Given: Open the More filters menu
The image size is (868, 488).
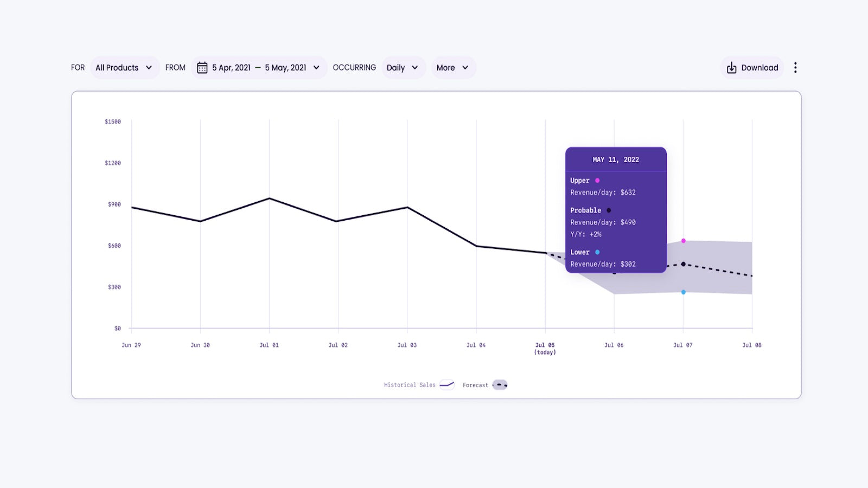Looking at the screenshot, I should [x=452, y=68].
